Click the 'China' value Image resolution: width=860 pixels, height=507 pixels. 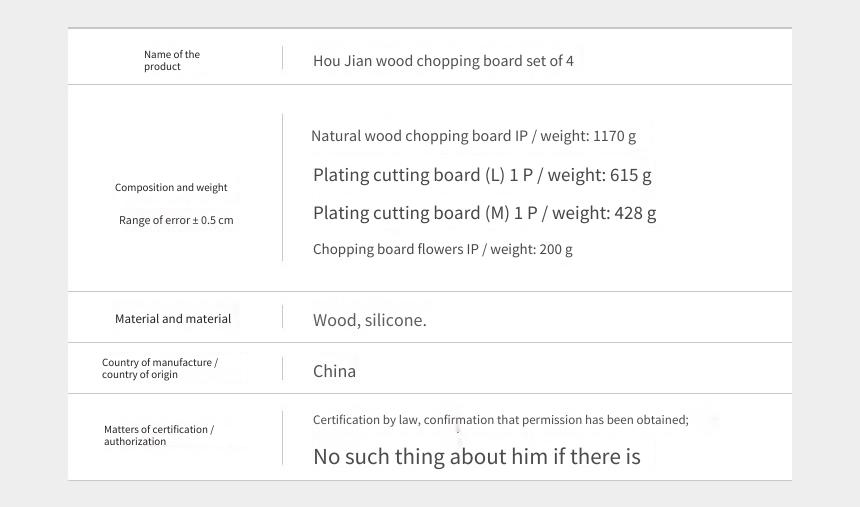(x=334, y=371)
